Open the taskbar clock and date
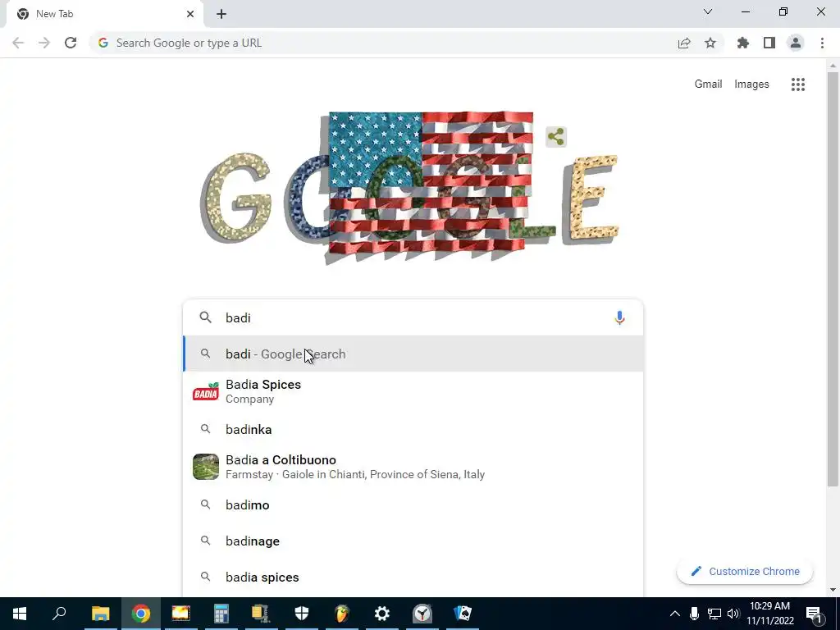Screen dimensions: 840x630 click(769, 614)
